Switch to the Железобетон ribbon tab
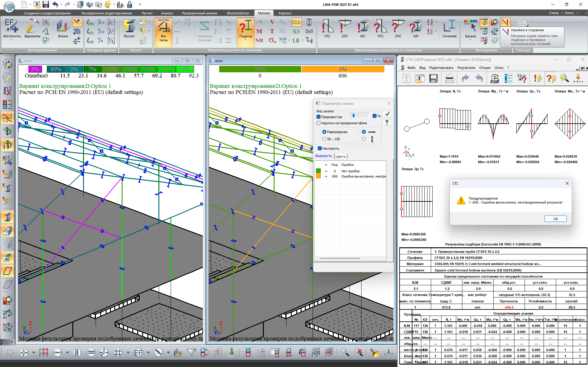The height and width of the screenshot is (367, 588). tap(238, 13)
